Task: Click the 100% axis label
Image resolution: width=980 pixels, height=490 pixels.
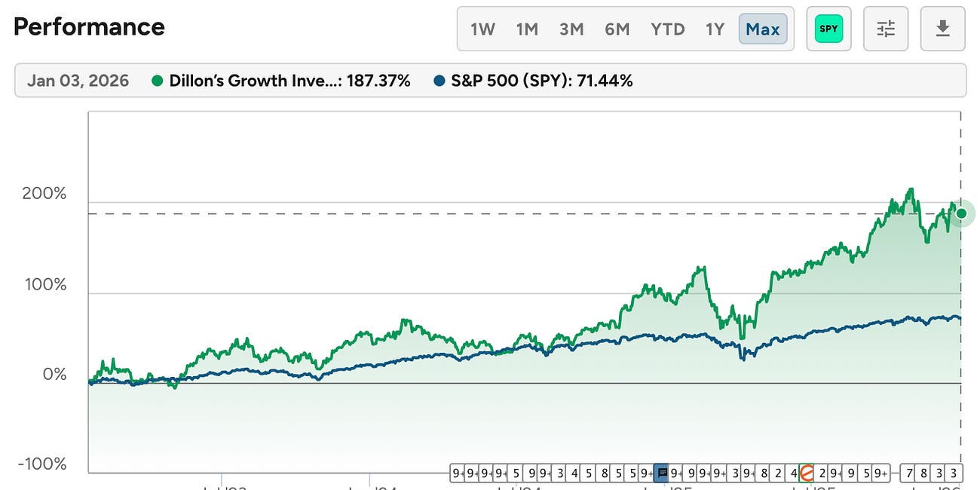Action: click(x=44, y=285)
